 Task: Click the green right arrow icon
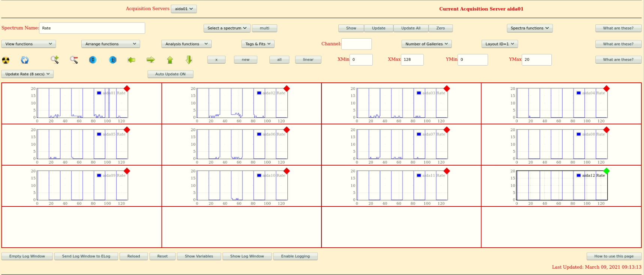click(x=151, y=60)
